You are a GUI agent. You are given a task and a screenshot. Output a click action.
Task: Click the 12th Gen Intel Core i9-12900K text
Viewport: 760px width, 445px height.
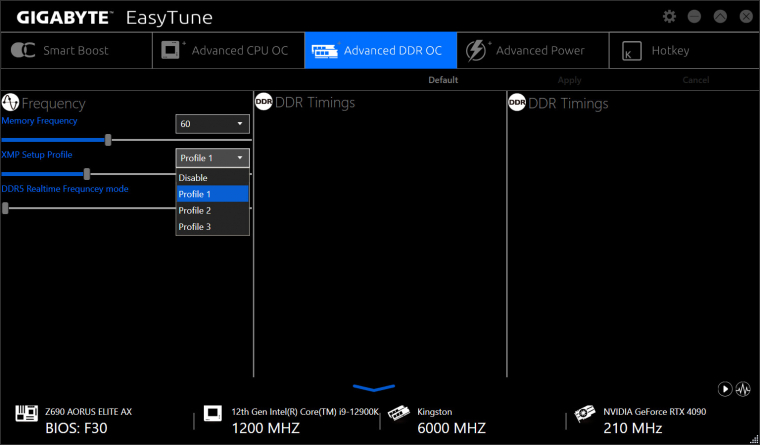click(305, 412)
